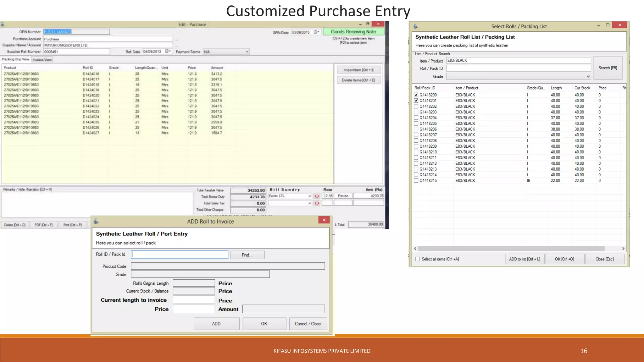Click the red refresh icon on the empty bill sundry row
This screenshot has height=362, width=644.
coord(317,203)
